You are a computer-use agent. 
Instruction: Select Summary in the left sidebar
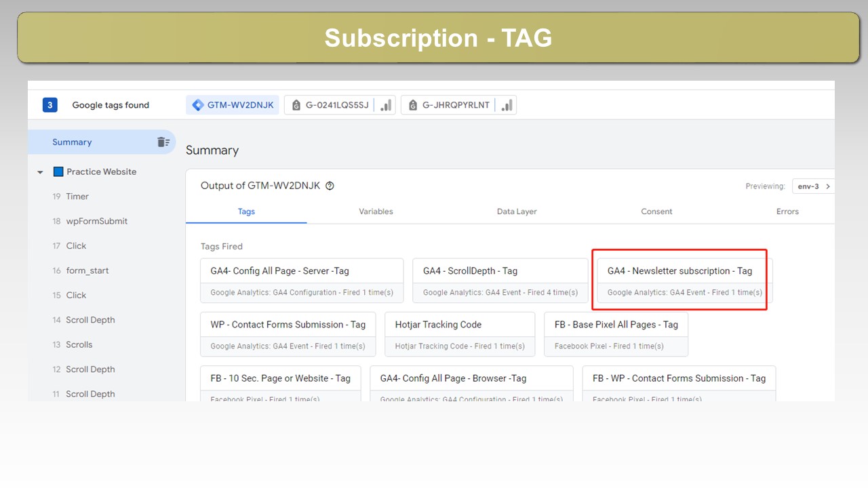click(x=72, y=142)
